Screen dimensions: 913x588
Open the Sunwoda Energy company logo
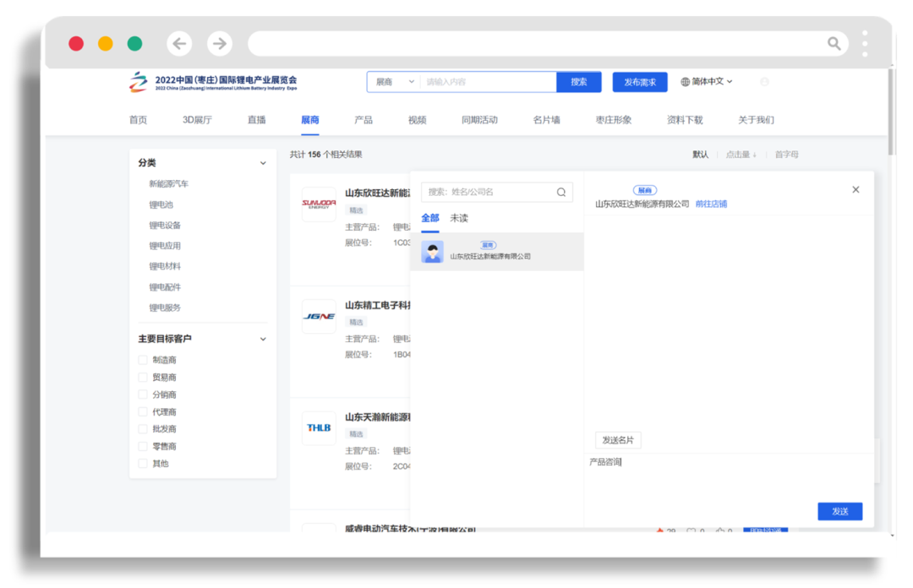pyautogui.click(x=319, y=204)
